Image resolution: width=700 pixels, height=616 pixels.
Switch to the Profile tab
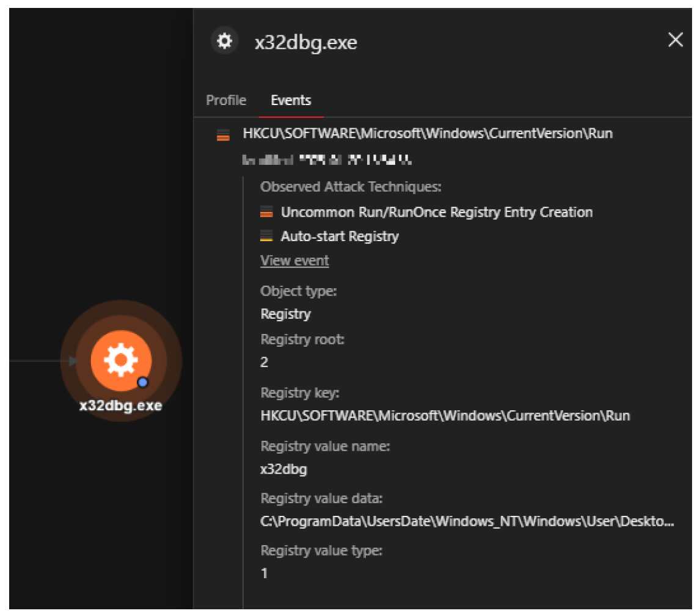pos(226,100)
